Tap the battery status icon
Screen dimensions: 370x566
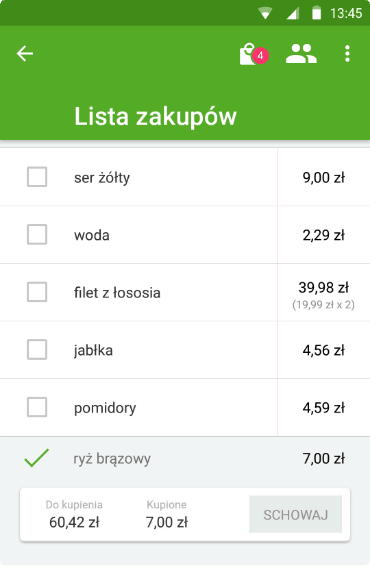point(317,13)
